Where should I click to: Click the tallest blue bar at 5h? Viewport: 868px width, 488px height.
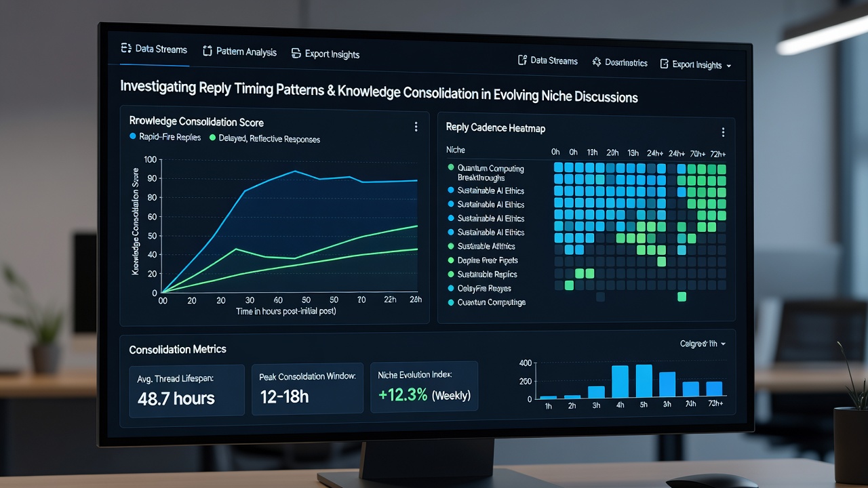[644, 381]
